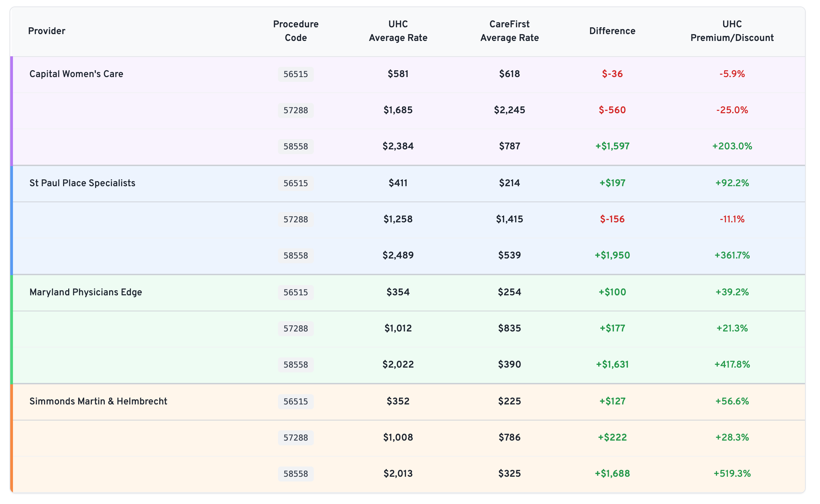Image resolution: width=820 pixels, height=504 pixels.
Task: Click the UHC rate $581
Action: (398, 74)
